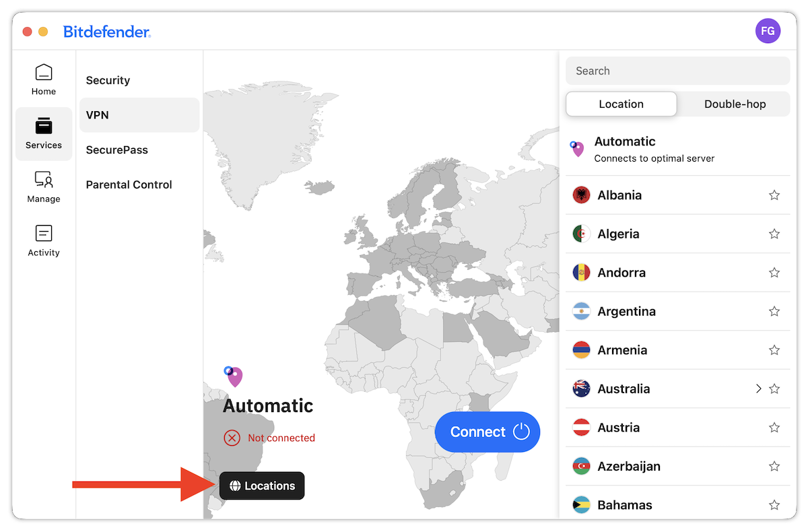Favorite Argentina with its star

pos(774,311)
